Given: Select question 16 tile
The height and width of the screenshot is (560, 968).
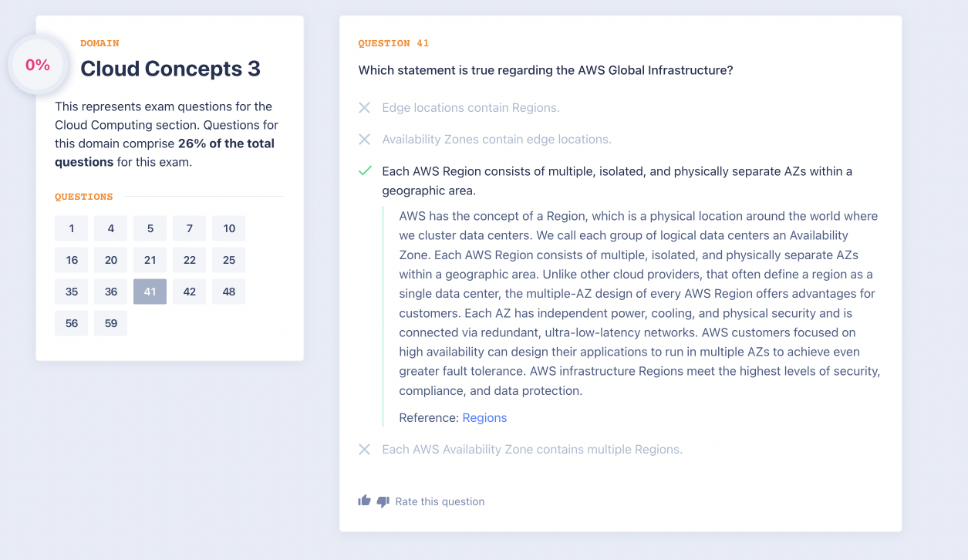Looking at the screenshot, I should click(72, 260).
